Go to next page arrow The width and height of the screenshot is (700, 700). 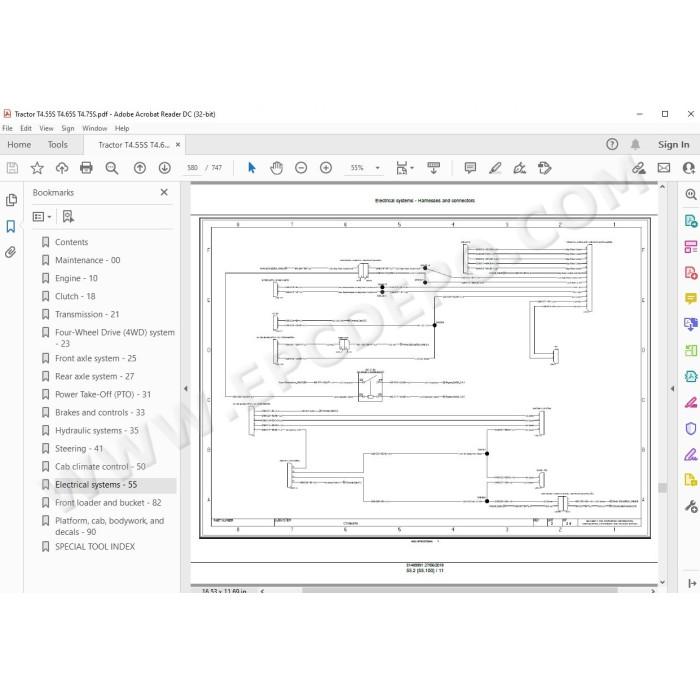[x=164, y=168]
